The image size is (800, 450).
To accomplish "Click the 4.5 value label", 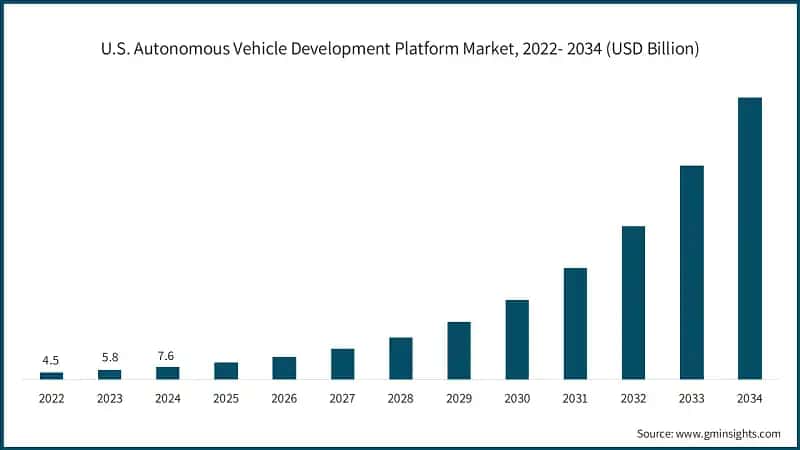I will [51, 361].
